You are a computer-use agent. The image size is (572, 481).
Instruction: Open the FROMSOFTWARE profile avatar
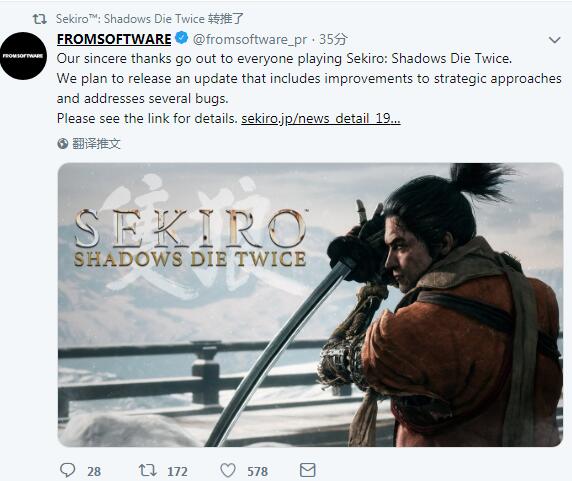tap(23, 56)
